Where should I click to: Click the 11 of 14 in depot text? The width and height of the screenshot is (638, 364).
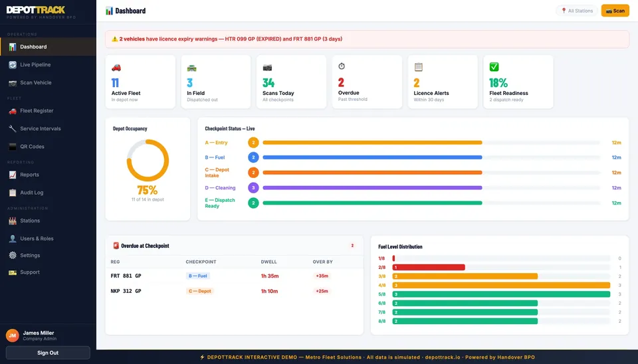pos(148,200)
